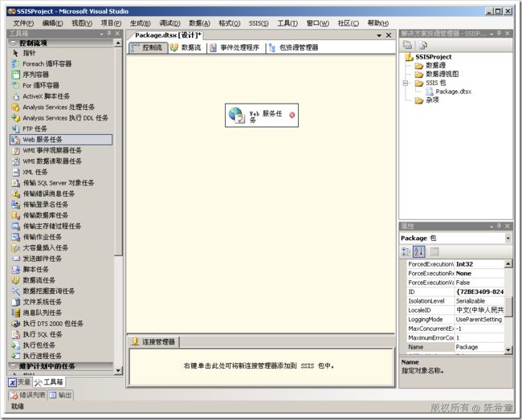Click the first solution explorer toolbar icon

(x=407, y=45)
